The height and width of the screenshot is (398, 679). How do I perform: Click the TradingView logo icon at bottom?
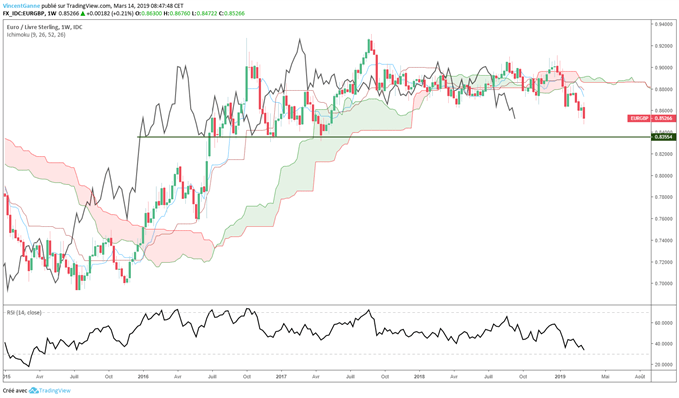pyautogui.click(x=34, y=391)
